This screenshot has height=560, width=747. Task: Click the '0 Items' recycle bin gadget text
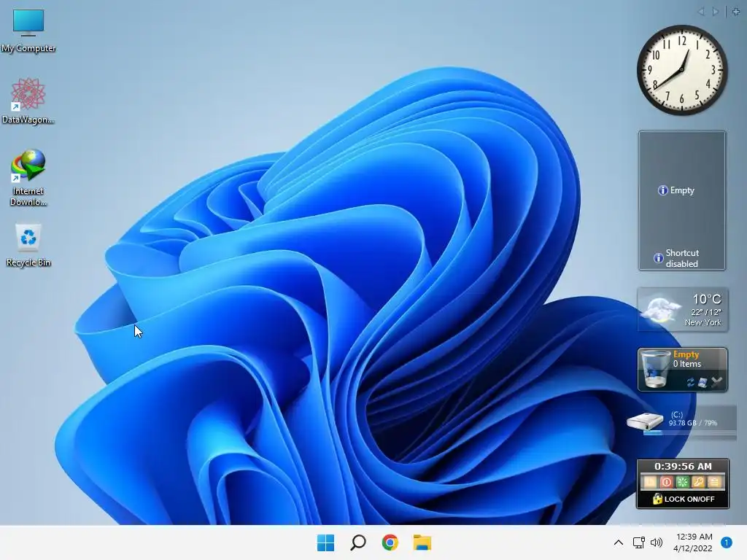pos(687,364)
